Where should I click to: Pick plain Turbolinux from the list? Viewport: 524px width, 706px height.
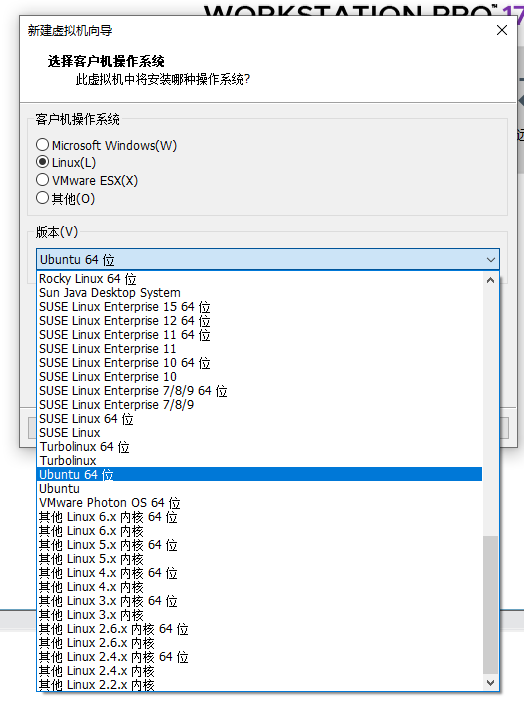click(x=260, y=460)
